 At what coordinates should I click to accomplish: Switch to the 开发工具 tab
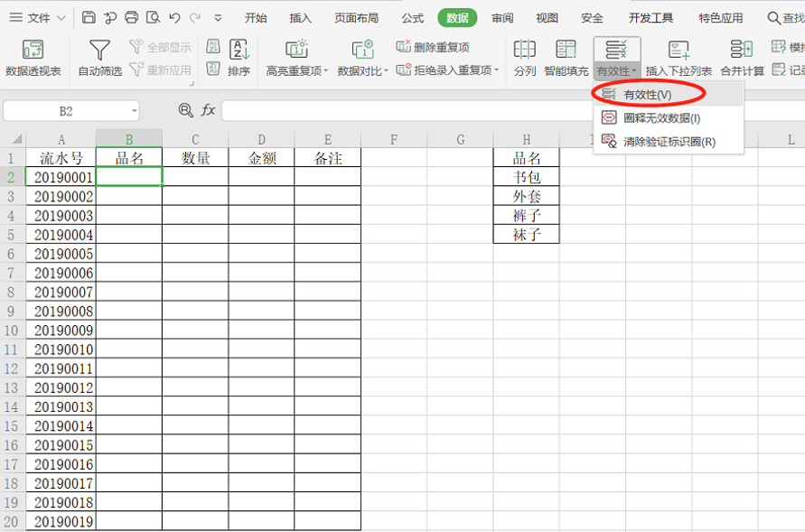pos(651,18)
